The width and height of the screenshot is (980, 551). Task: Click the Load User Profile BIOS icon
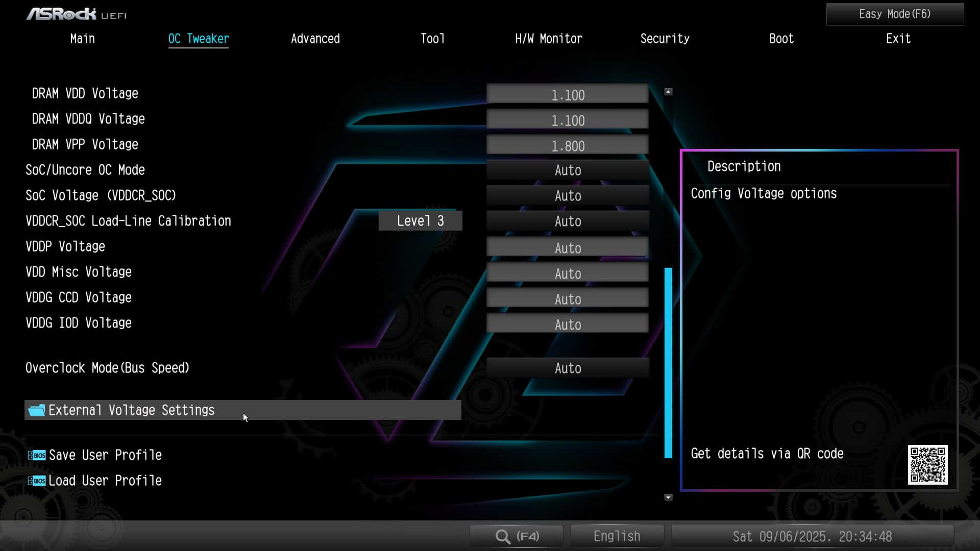37,481
